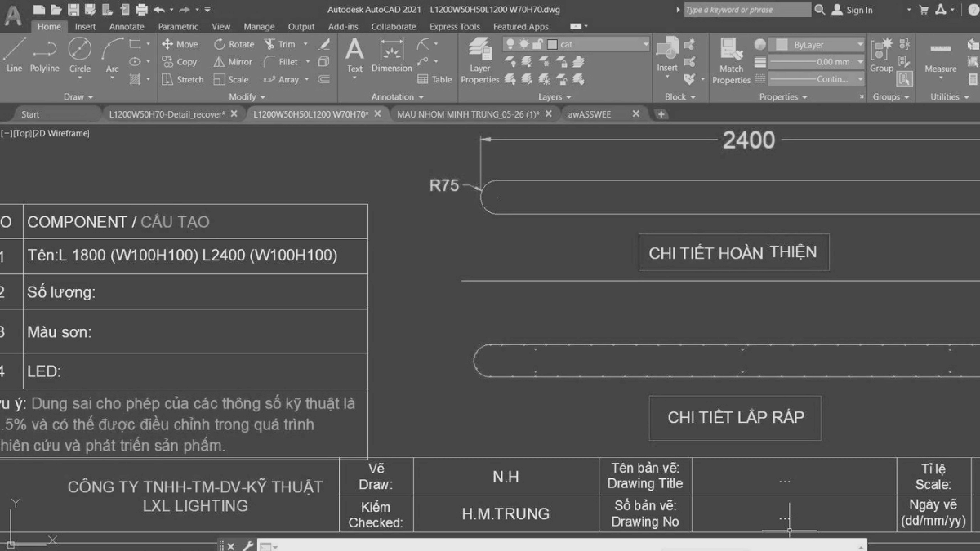Close the awASSWEE drawing tab

tap(636, 114)
